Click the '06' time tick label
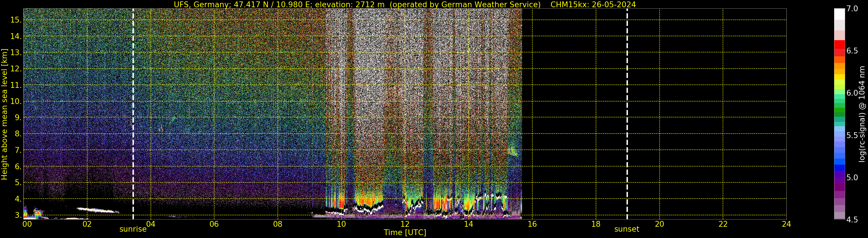The image size is (868, 238). (x=214, y=224)
